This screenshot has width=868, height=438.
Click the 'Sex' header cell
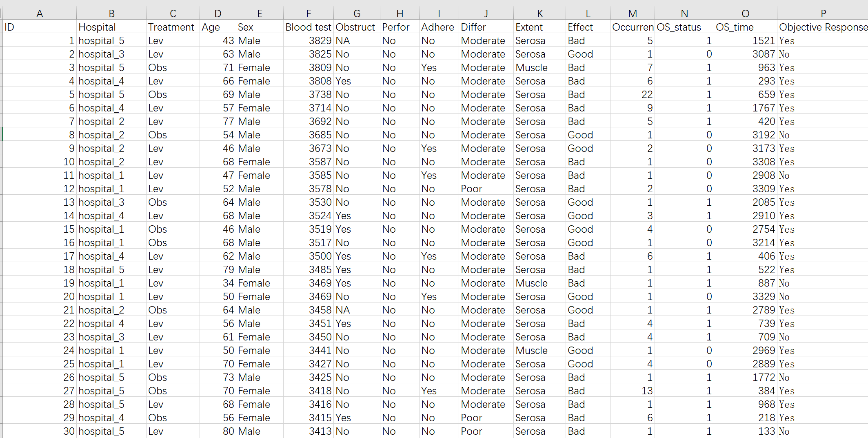click(x=260, y=27)
